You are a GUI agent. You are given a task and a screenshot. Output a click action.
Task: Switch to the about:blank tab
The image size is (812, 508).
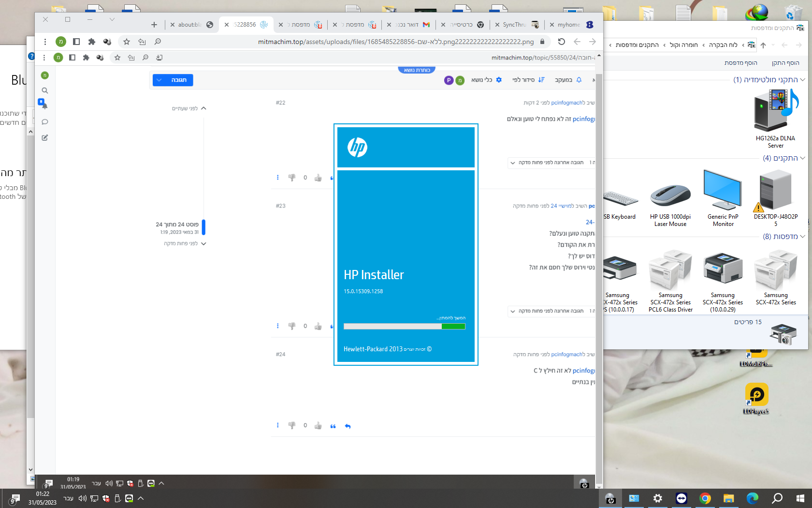coord(192,25)
